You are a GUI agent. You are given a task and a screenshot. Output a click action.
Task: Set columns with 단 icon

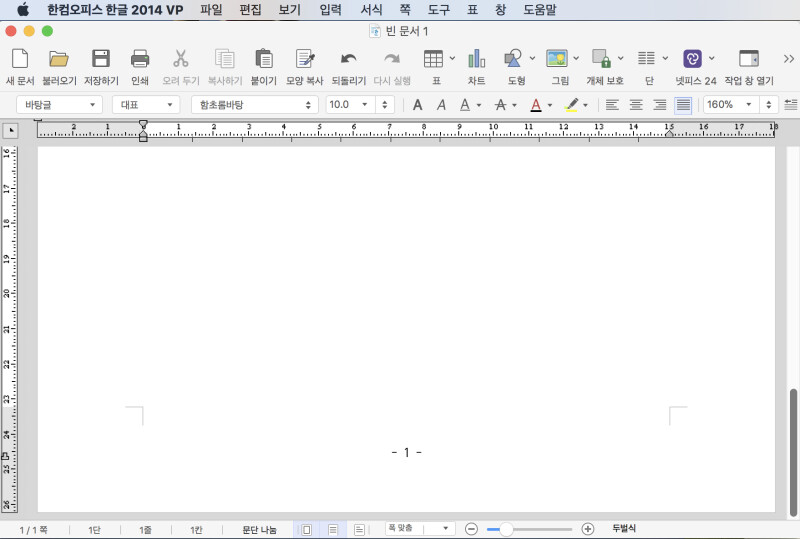point(646,59)
